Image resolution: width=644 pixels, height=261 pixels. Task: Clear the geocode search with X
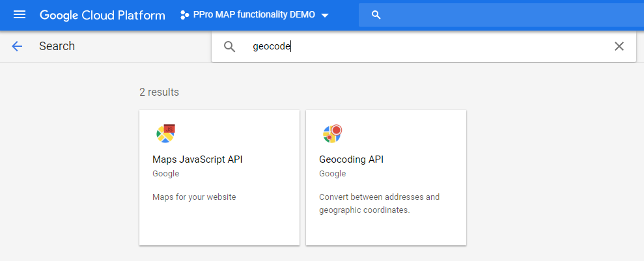pos(619,46)
